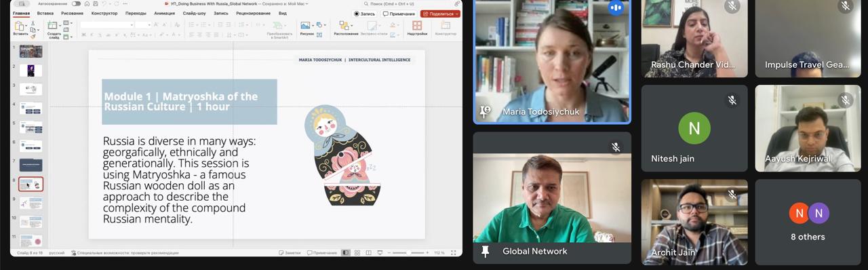Click the Cut scissors icon
This screenshot has width=868, height=270.
[33, 23]
